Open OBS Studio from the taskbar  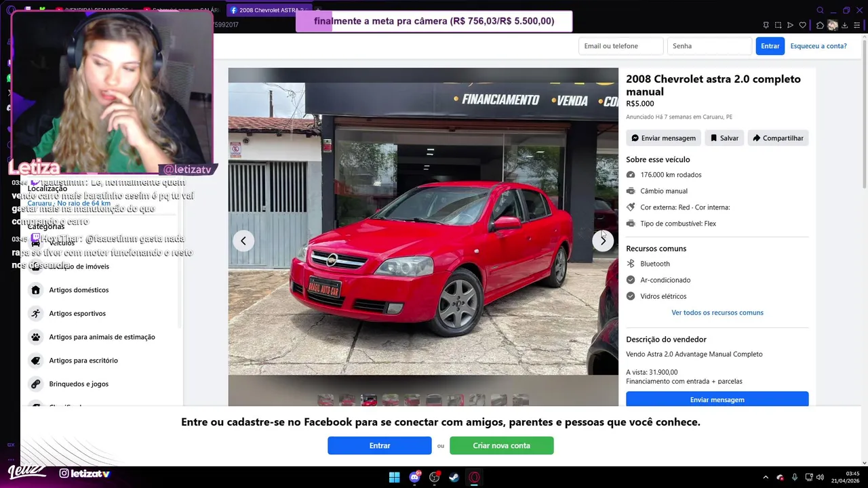tap(435, 477)
